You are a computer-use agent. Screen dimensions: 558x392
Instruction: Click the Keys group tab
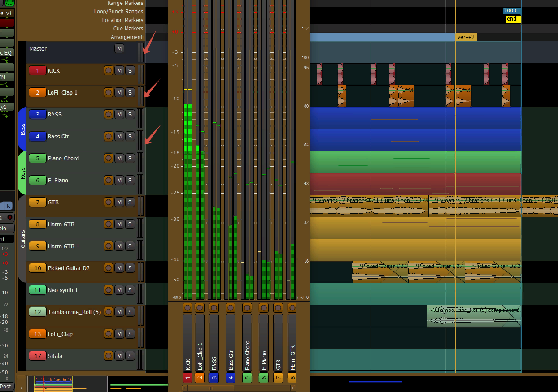pos(22,173)
